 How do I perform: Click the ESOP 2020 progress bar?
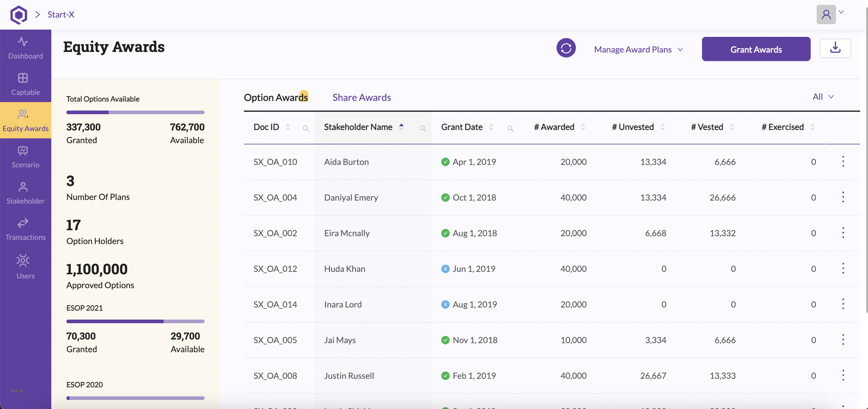pyautogui.click(x=135, y=398)
